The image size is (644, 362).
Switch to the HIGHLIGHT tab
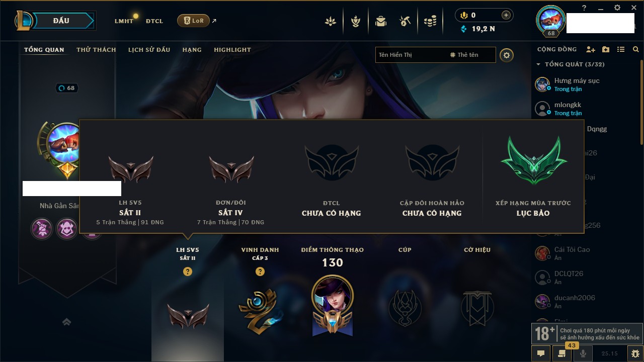click(x=232, y=50)
